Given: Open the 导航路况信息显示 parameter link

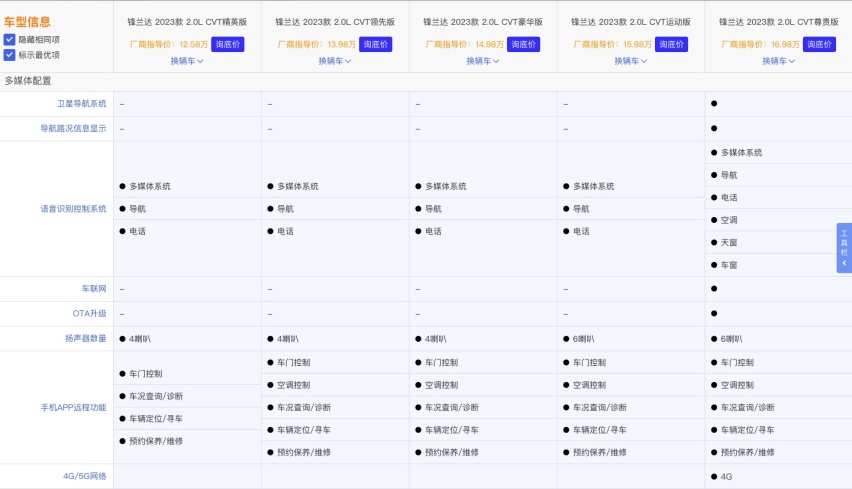Looking at the screenshot, I should pyautogui.click(x=73, y=128).
